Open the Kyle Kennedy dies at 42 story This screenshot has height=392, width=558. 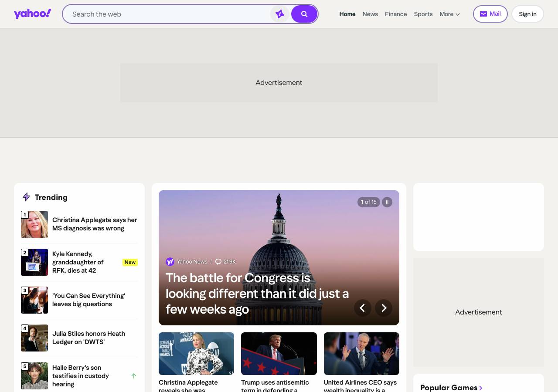pyautogui.click(x=78, y=262)
